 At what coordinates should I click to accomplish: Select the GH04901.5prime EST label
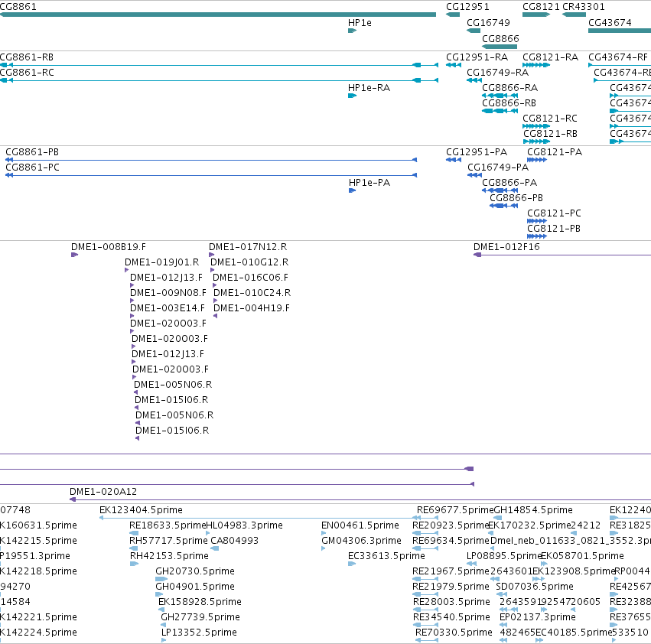[x=195, y=587]
